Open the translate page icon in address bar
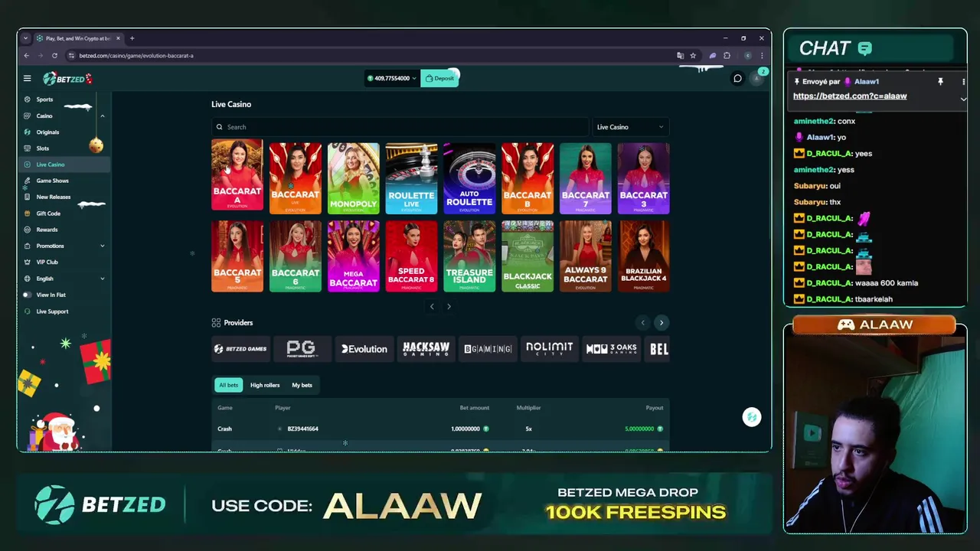The height and width of the screenshot is (551, 980). tap(680, 55)
